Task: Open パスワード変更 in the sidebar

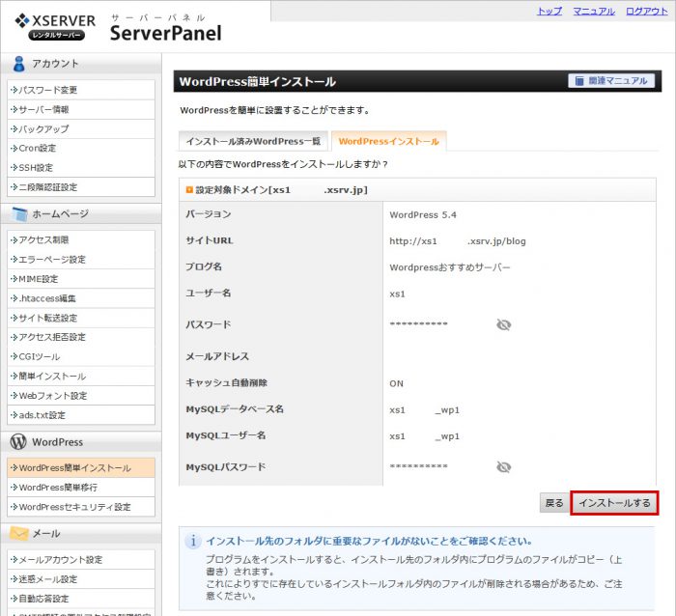Action: (x=81, y=90)
